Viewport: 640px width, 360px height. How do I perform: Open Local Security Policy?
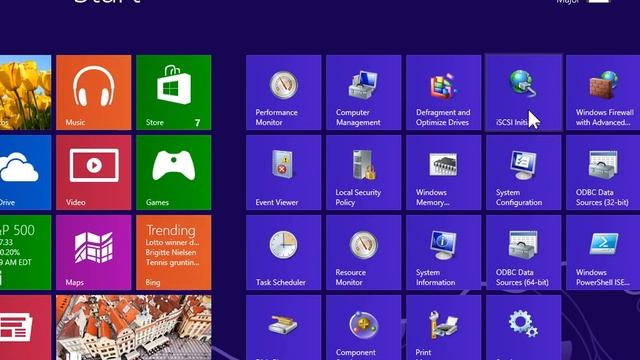coord(363,173)
